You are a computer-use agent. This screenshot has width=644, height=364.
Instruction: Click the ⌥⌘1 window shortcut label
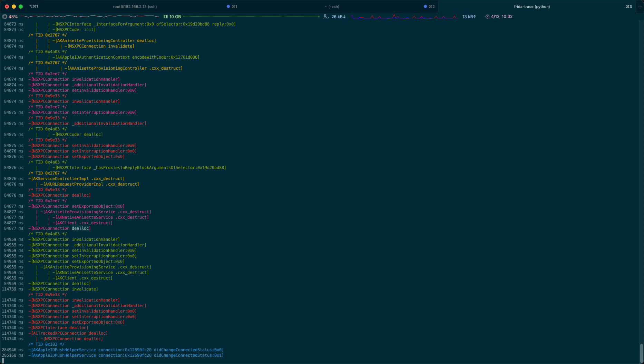(x=34, y=7)
